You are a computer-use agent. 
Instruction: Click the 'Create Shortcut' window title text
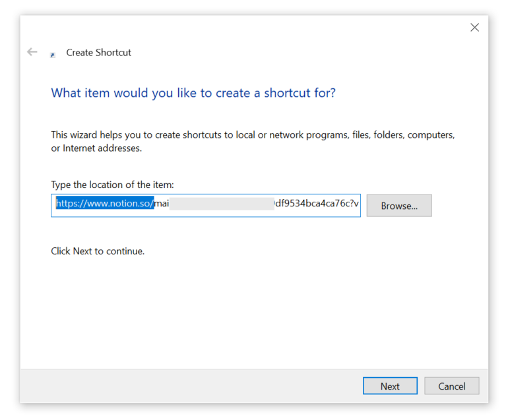[x=99, y=53]
